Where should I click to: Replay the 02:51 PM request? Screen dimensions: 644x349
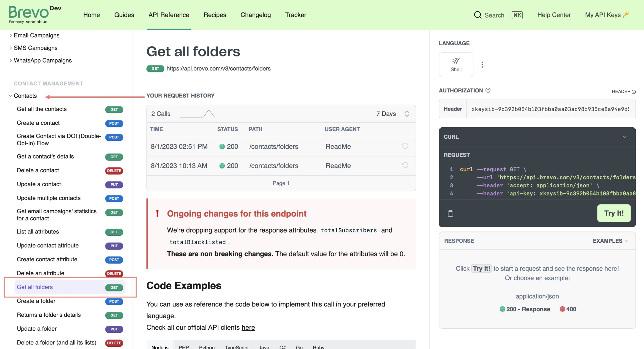point(405,146)
